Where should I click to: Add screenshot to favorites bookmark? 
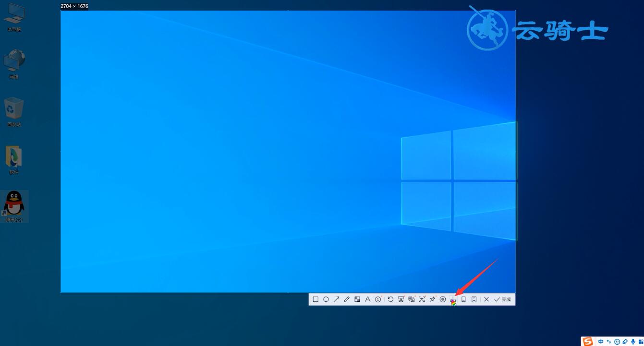point(474,299)
